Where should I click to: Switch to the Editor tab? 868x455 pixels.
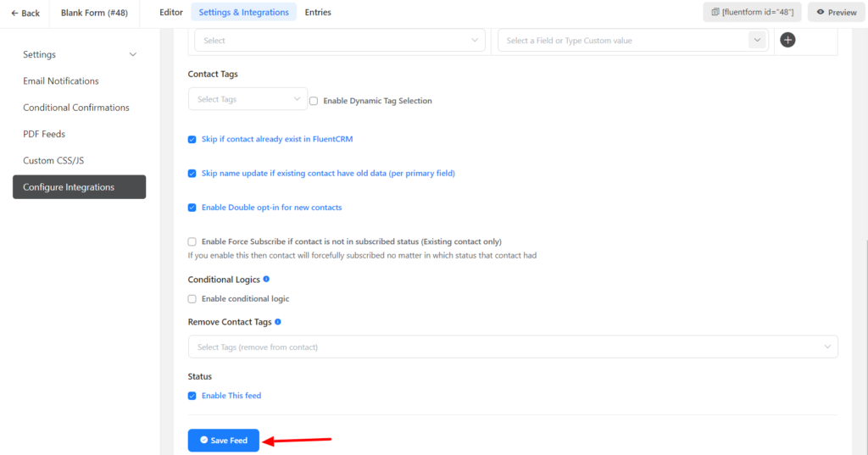(171, 13)
